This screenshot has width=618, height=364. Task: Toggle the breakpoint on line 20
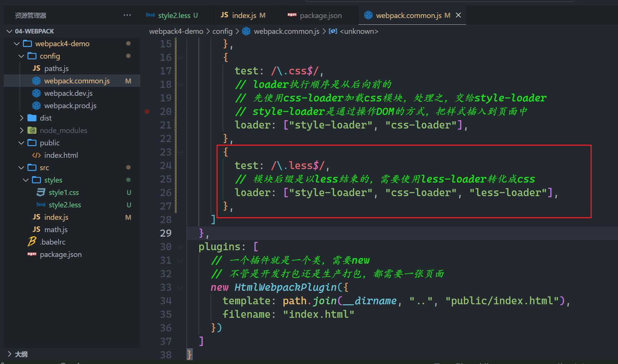click(x=147, y=112)
